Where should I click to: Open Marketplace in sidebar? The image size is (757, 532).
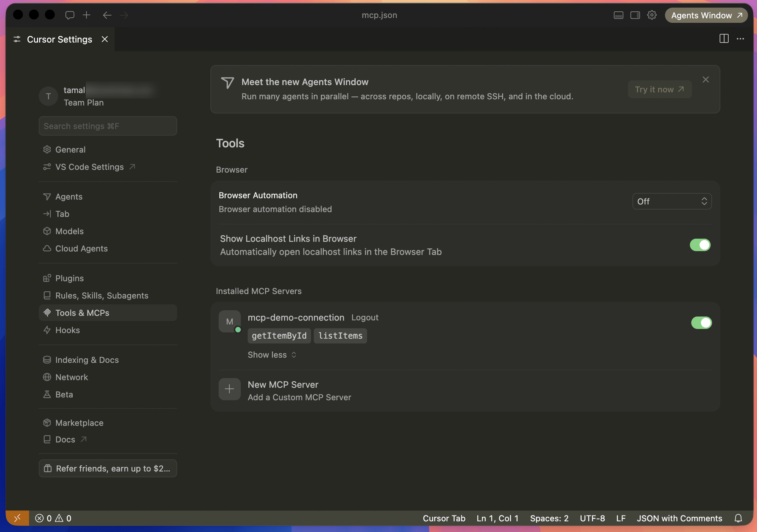(108, 423)
